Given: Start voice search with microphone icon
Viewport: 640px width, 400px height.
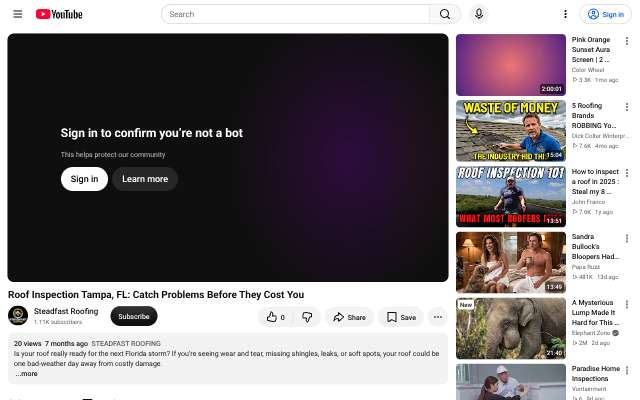Looking at the screenshot, I should coord(479,14).
